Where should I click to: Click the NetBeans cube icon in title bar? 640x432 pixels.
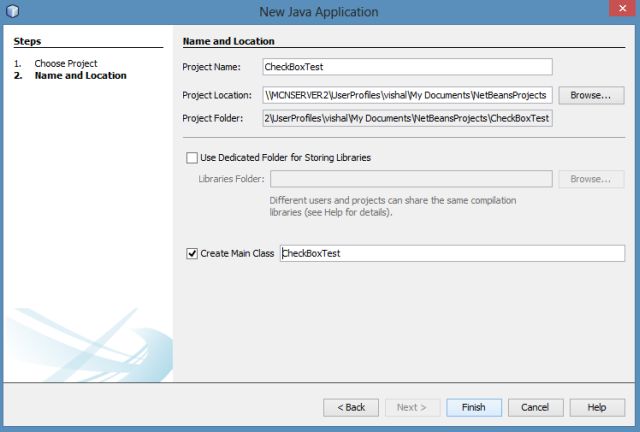click(13, 11)
